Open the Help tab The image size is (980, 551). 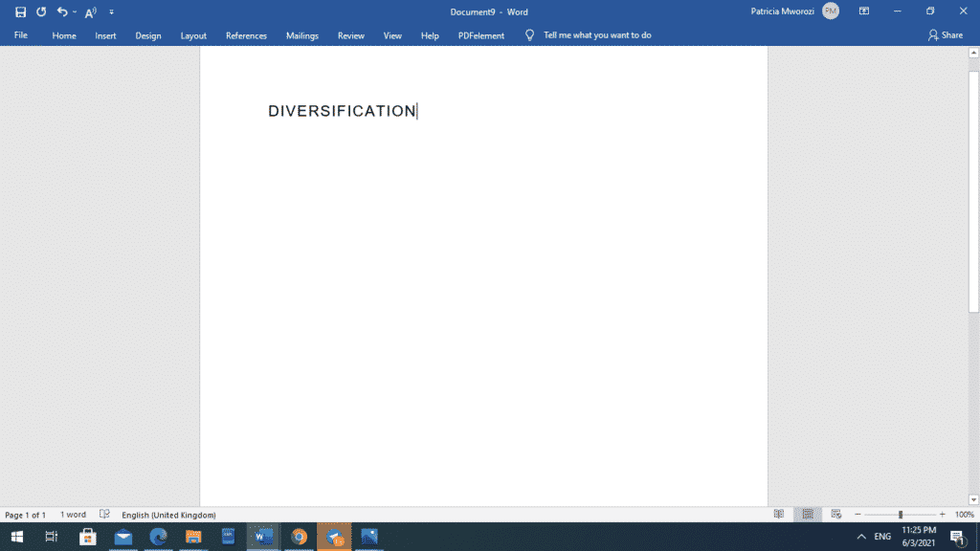click(430, 35)
